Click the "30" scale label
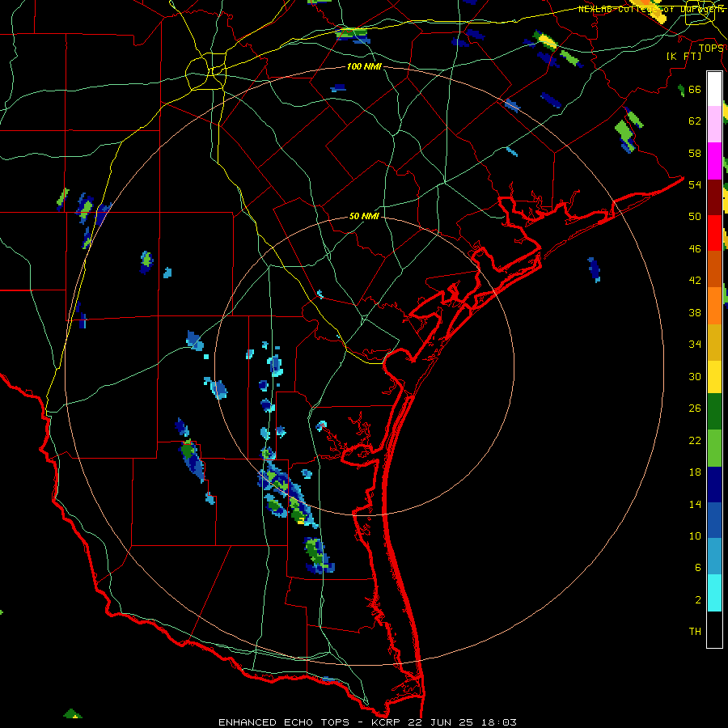 pyautogui.click(x=695, y=376)
